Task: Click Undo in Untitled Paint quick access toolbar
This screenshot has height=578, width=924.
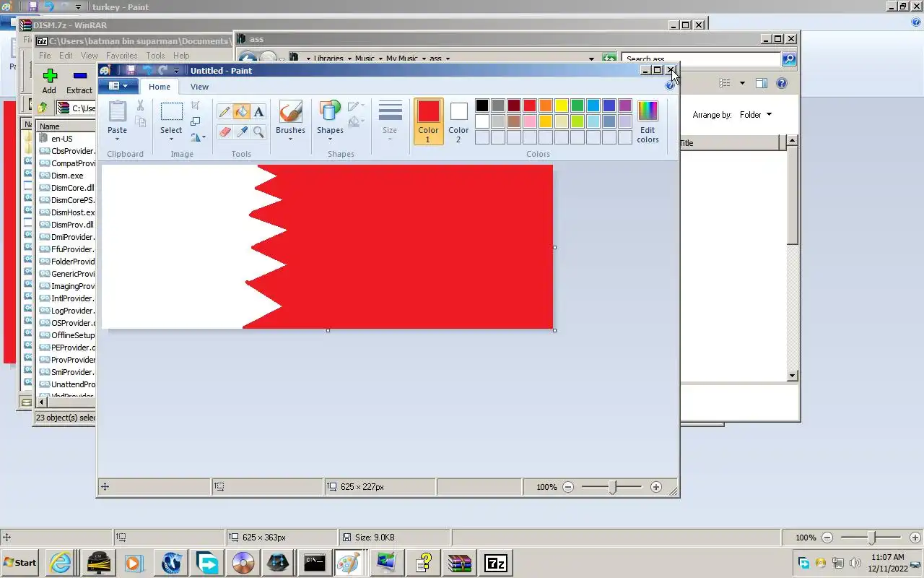Action: pyautogui.click(x=147, y=70)
